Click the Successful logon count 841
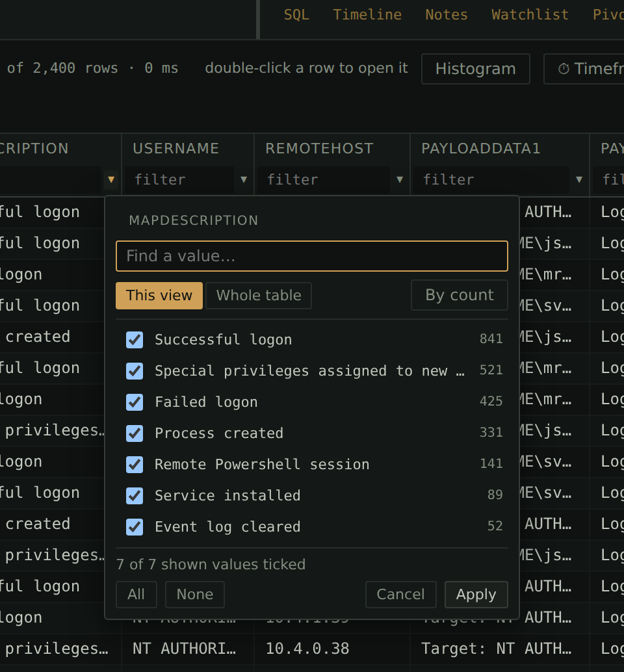This screenshot has width=624, height=672. [x=491, y=339]
